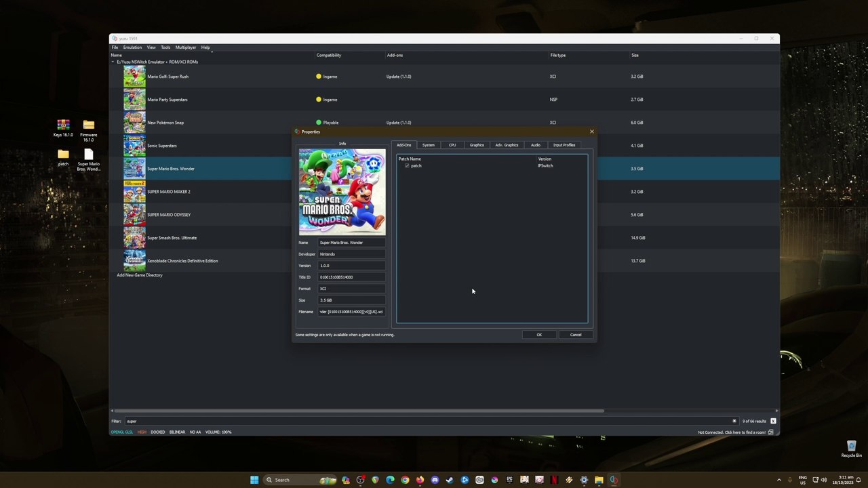Open the Tools menu
Screen dimensions: 868x488
165,47
